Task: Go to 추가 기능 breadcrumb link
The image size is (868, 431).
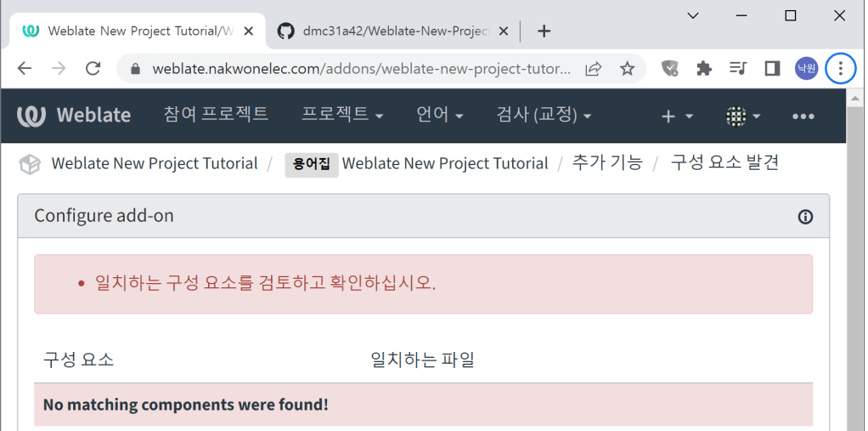Action: pyautogui.click(x=607, y=163)
